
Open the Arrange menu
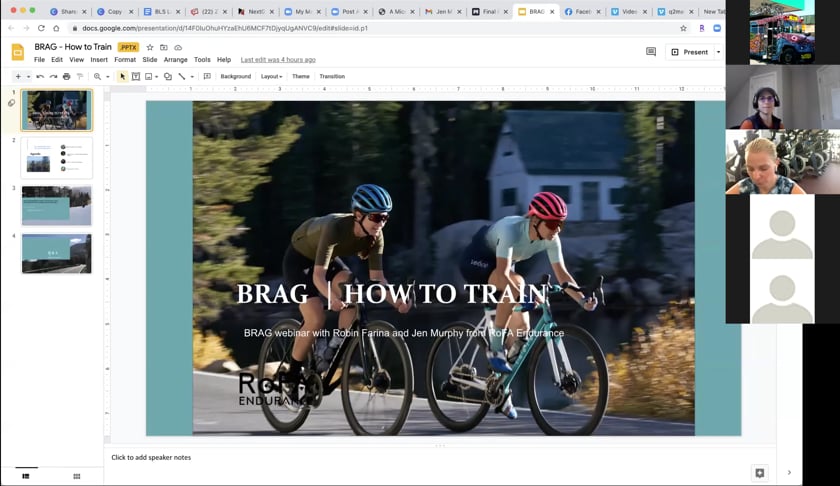pyautogui.click(x=176, y=60)
